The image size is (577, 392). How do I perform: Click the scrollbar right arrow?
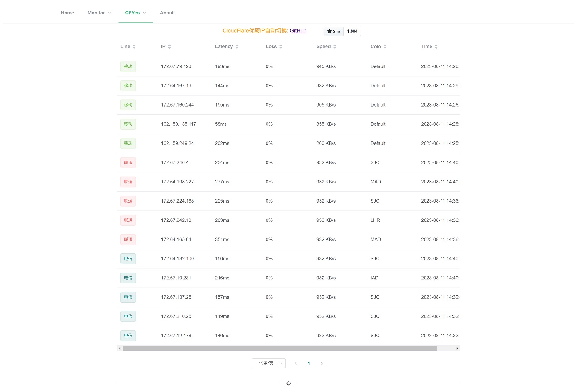457,348
